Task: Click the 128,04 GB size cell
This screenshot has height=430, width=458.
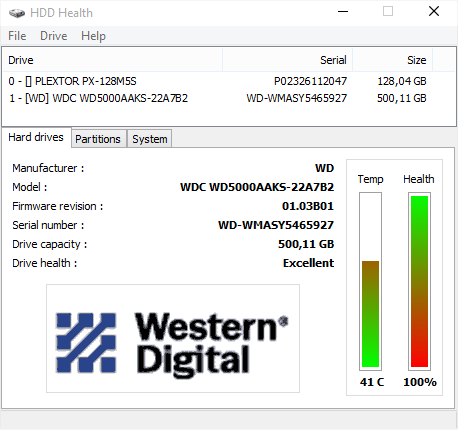Action: coord(402,81)
